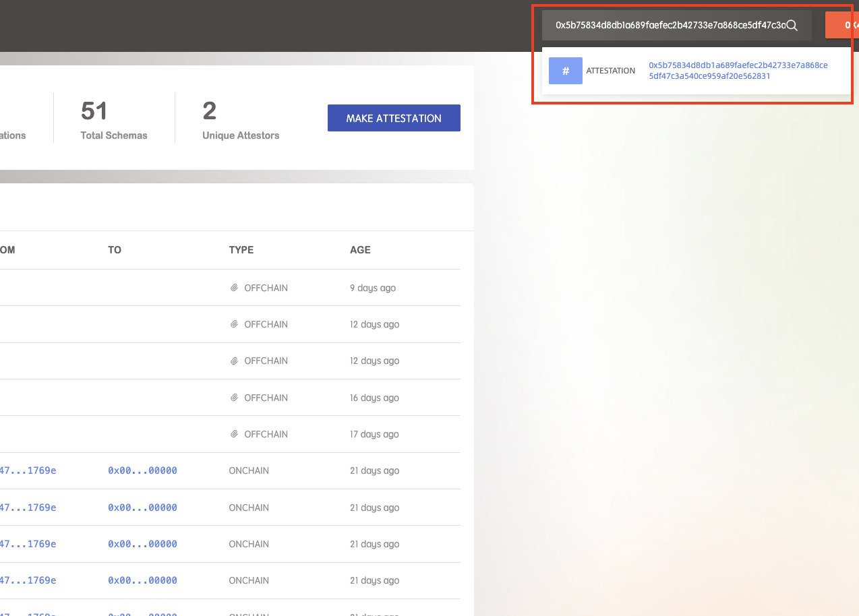Click the orange button beside the search bar
Image resolution: width=859 pixels, height=616 pixels.
pyautogui.click(x=843, y=26)
